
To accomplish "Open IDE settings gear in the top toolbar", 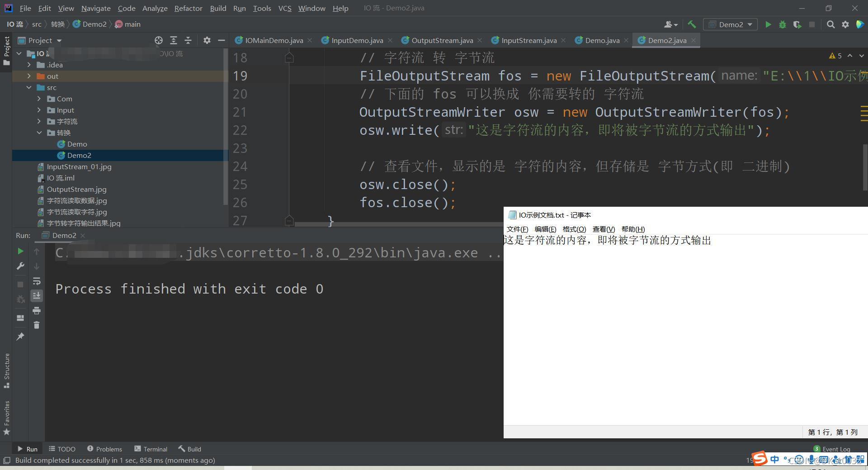I will point(845,24).
